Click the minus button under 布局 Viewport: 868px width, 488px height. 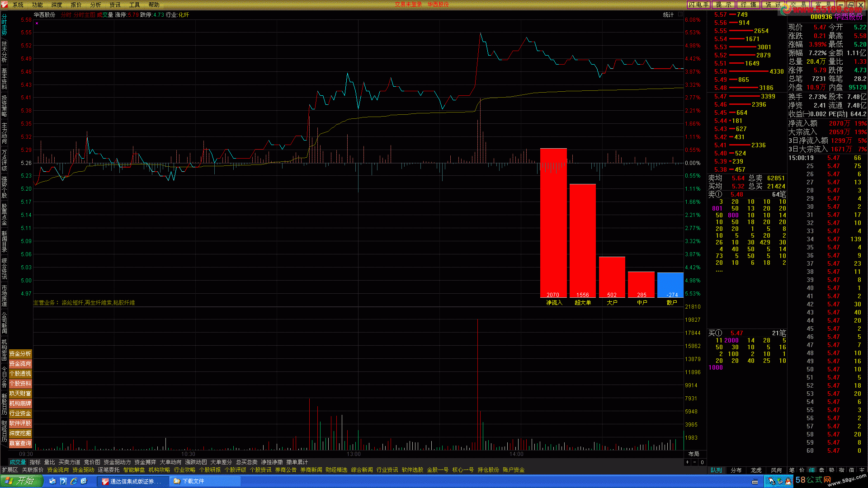tap(695, 462)
